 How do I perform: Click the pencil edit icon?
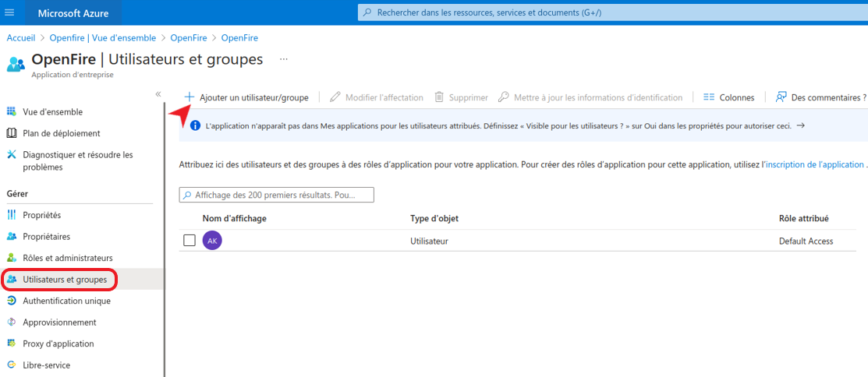click(x=335, y=97)
